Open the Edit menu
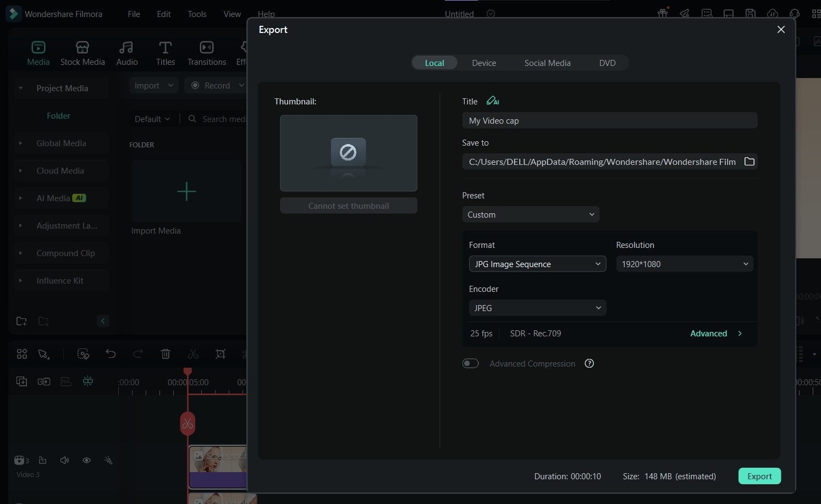The height and width of the screenshot is (504, 821). coord(164,14)
